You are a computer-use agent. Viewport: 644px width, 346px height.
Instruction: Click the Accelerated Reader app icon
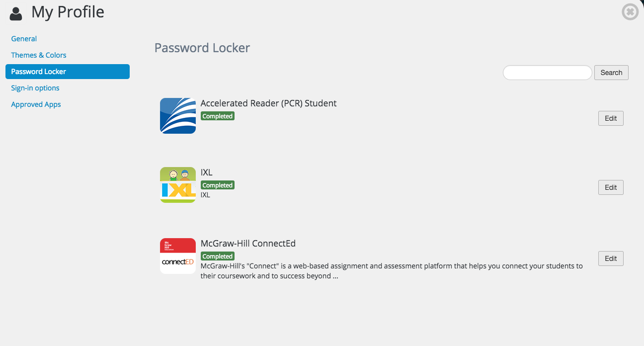point(178,116)
